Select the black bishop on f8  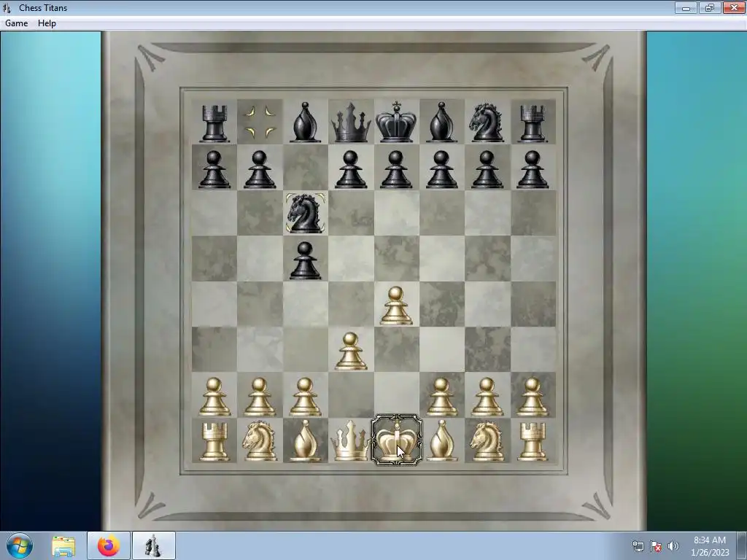point(441,122)
